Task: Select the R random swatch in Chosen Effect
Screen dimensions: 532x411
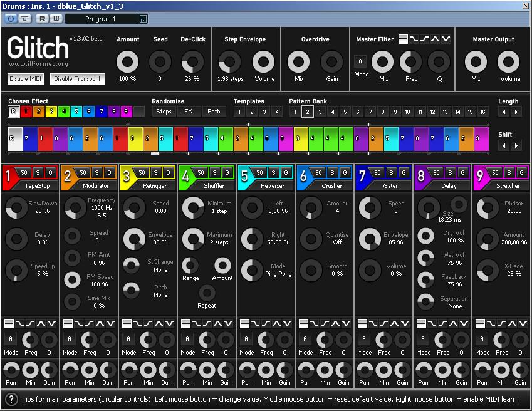Action: coord(14,112)
